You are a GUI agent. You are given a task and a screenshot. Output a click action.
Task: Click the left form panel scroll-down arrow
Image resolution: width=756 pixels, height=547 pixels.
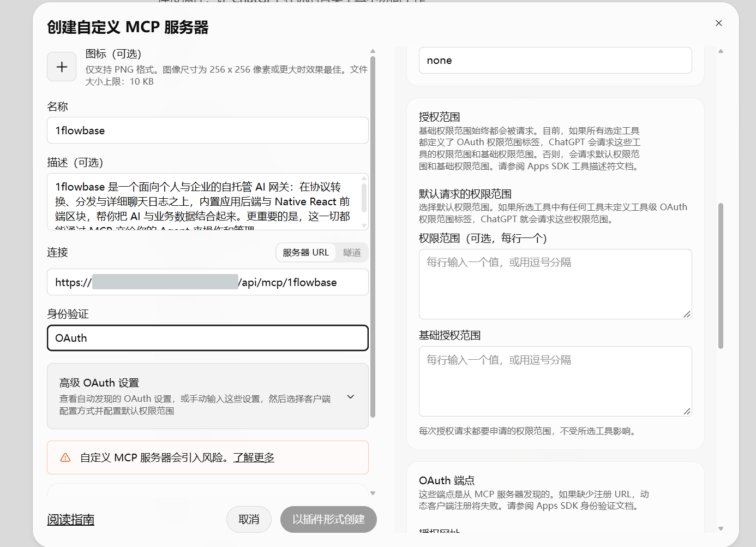coord(373,493)
